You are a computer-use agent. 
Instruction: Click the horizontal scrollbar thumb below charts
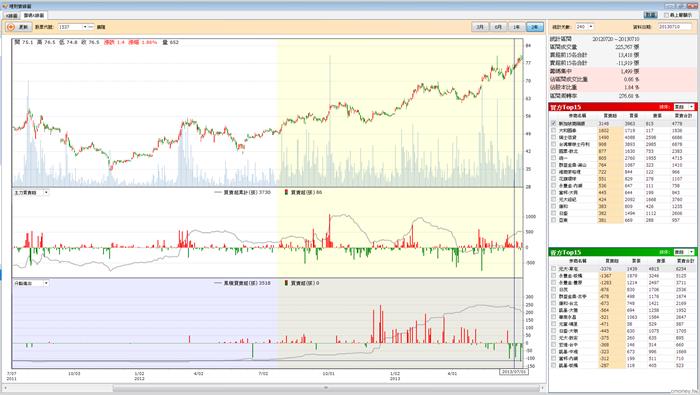tap(326, 388)
